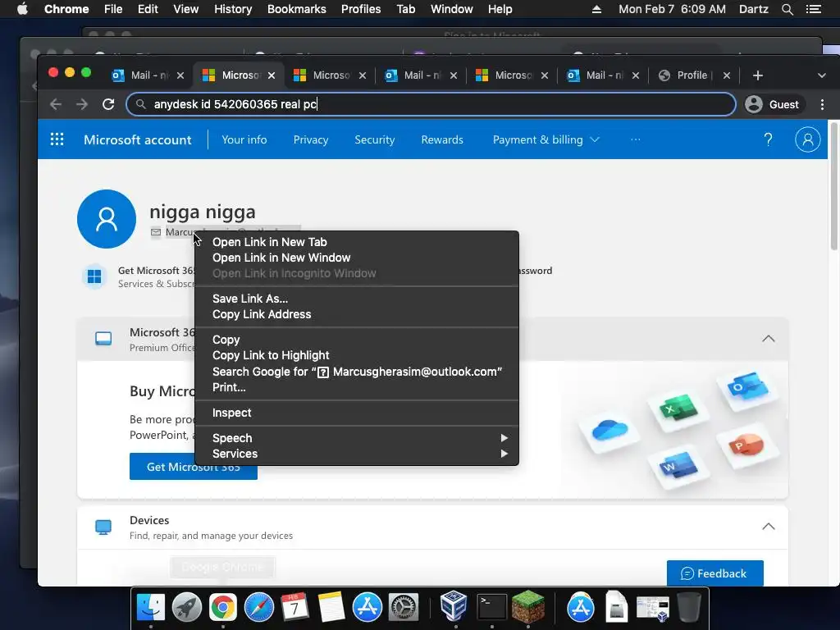840x630 pixels.
Task: Open Minecraft block icon in dock
Action: [x=527, y=606]
